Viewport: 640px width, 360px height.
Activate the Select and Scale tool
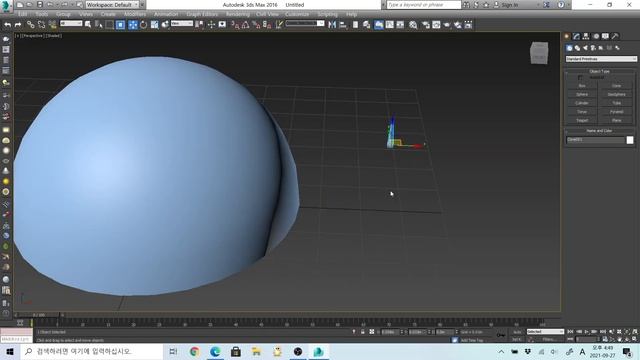coord(154,25)
